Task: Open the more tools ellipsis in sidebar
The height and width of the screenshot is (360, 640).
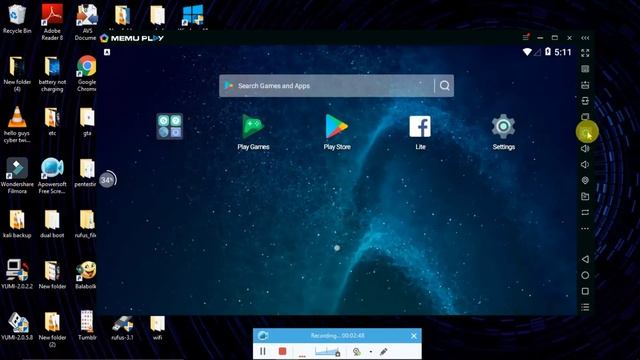Action: (x=585, y=228)
